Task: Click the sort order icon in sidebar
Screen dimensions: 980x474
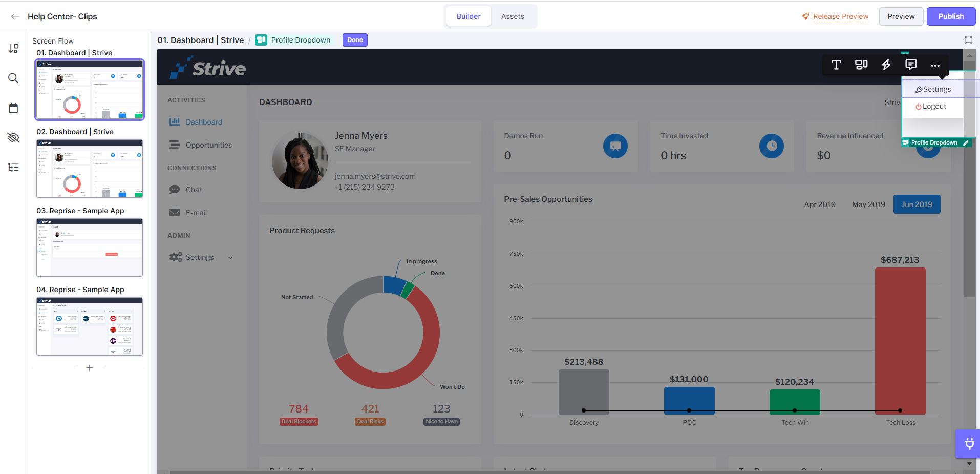Action: (13, 49)
